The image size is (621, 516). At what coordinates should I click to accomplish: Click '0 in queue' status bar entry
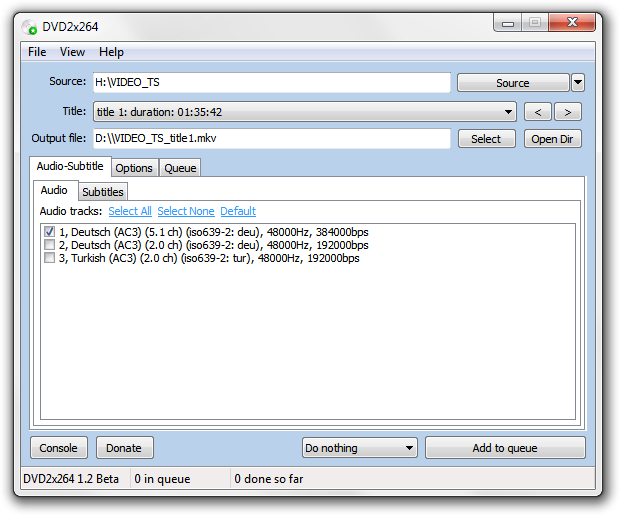(162, 479)
